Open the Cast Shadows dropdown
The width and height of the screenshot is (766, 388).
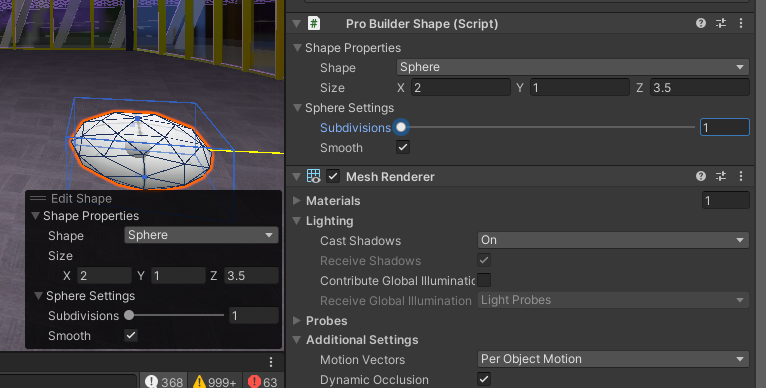(x=613, y=240)
